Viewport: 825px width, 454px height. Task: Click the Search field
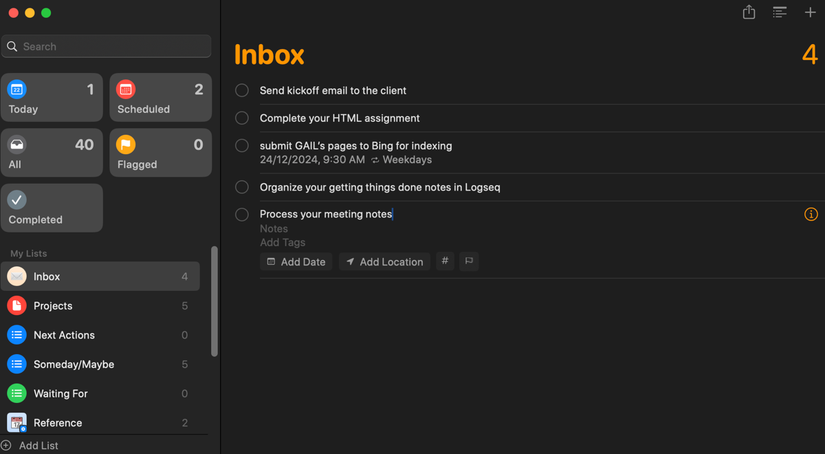tap(106, 46)
